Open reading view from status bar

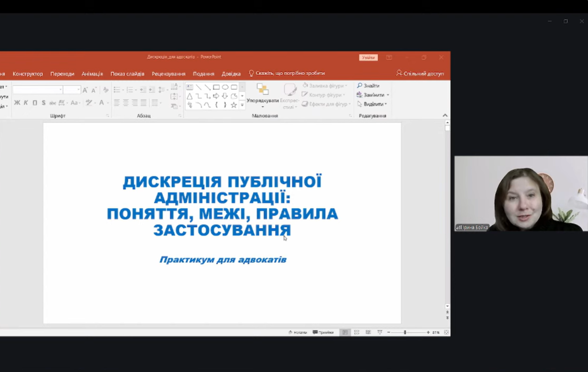tap(368, 332)
